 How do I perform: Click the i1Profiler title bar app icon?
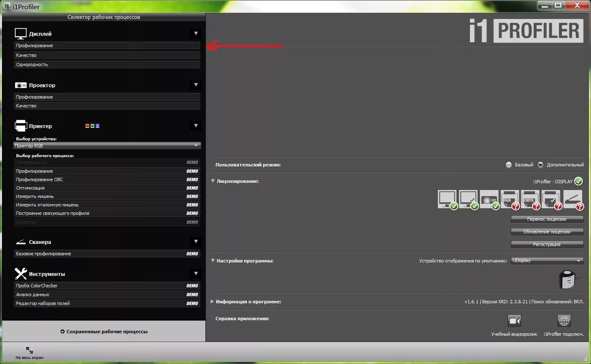tap(7, 6)
